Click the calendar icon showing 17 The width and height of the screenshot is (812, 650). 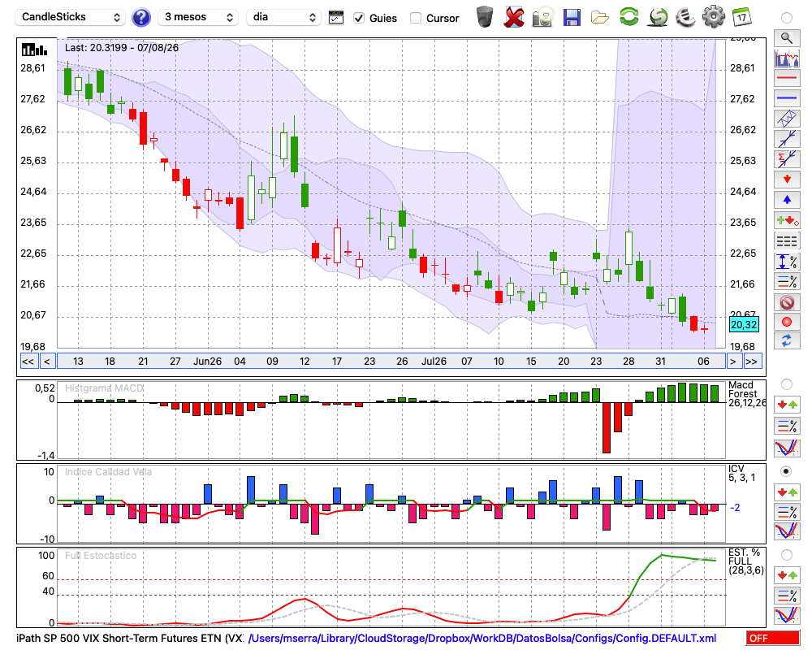pyautogui.click(x=741, y=17)
